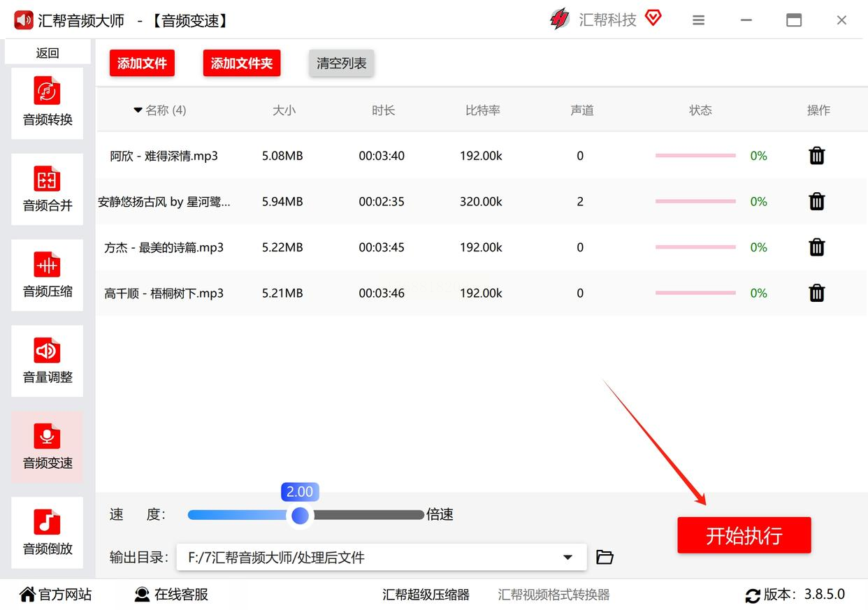Click the speed slider handle at 2.00
868x610 pixels.
click(x=301, y=516)
